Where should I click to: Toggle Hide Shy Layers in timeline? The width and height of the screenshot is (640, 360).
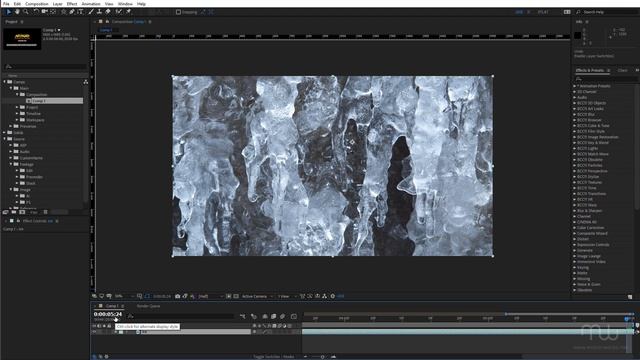point(265,316)
